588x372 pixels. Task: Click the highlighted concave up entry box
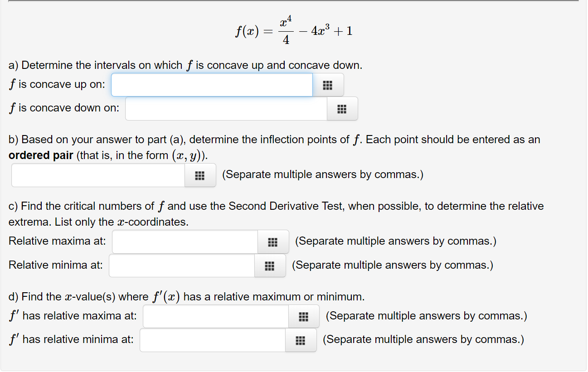[x=212, y=85]
